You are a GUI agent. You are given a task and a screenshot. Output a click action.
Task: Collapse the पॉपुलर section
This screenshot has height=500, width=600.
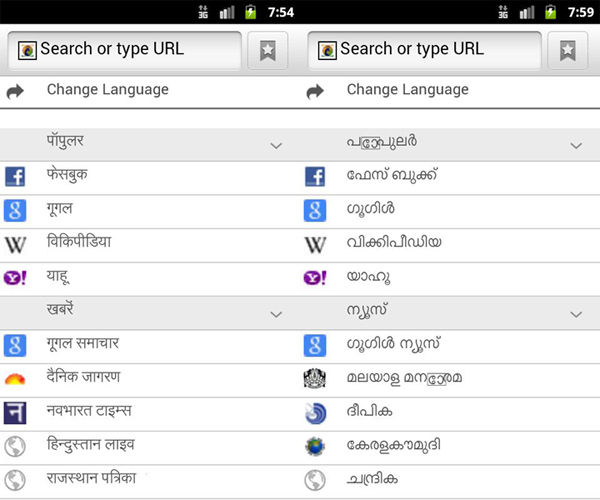pos(277,145)
